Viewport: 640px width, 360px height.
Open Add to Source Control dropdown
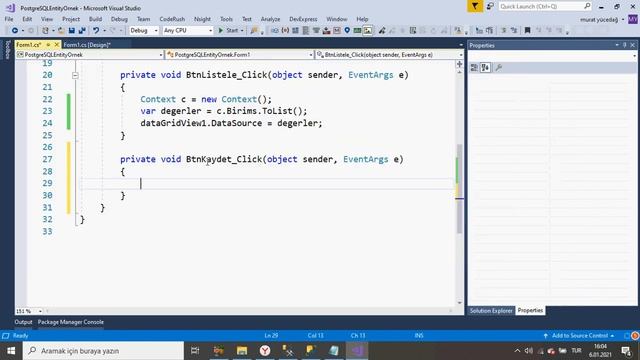click(x=579, y=336)
